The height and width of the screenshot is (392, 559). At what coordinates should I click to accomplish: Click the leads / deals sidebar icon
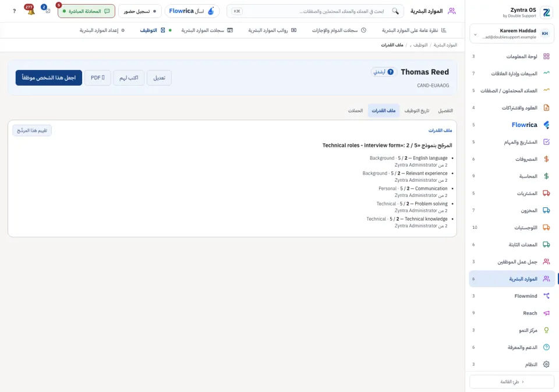click(x=546, y=91)
